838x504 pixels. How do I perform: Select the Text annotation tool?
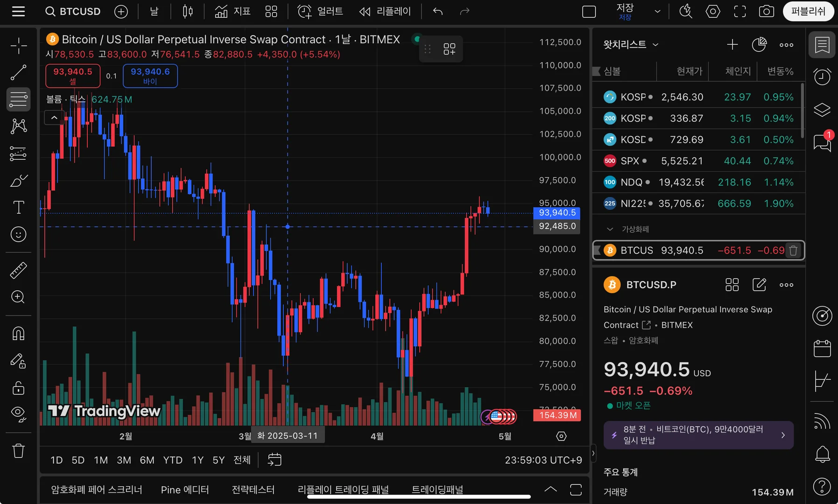click(x=19, y=207)
